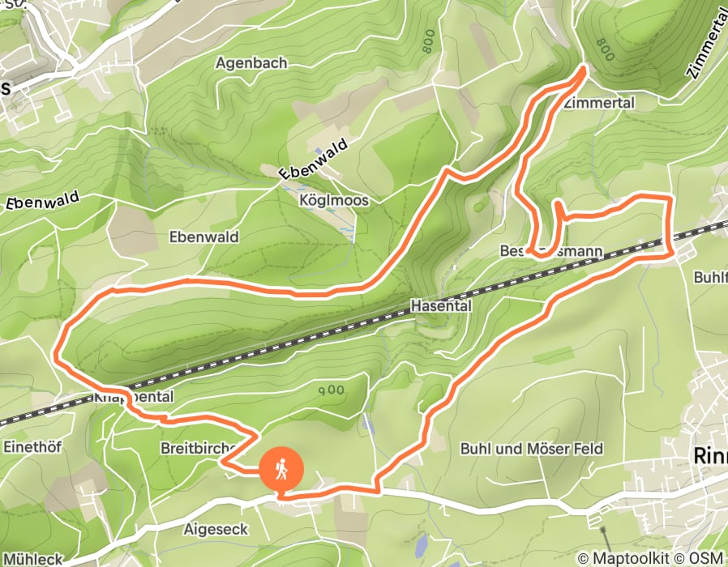Click the Hasental label on the railway
This screenshot has width=728, height=567.
pyautogui.click(x=441, y=305)
